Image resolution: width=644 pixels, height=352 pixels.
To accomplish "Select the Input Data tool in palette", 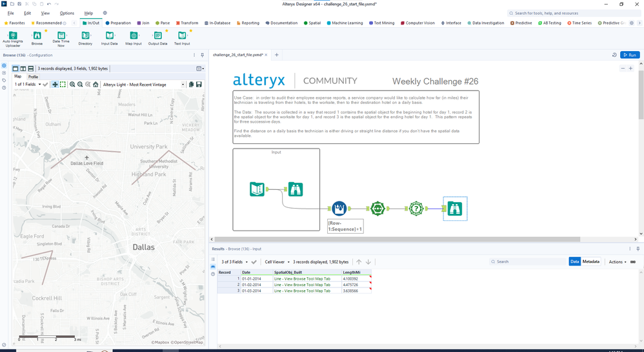I will coord(109,39).
